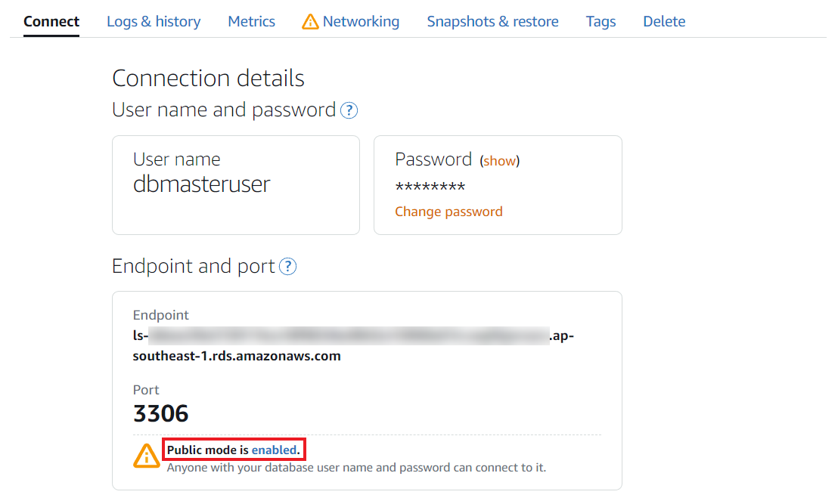Select the Tags tab
Image resolution: width=838 pixels, height=504 pixels.
coord(601,21)
